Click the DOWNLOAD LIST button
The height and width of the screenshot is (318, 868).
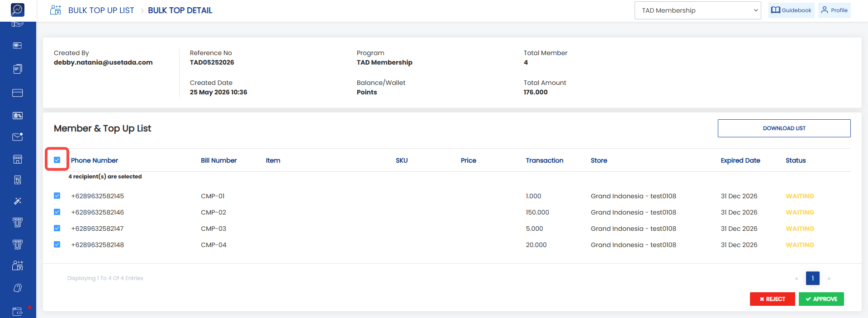tap(784, 128)
